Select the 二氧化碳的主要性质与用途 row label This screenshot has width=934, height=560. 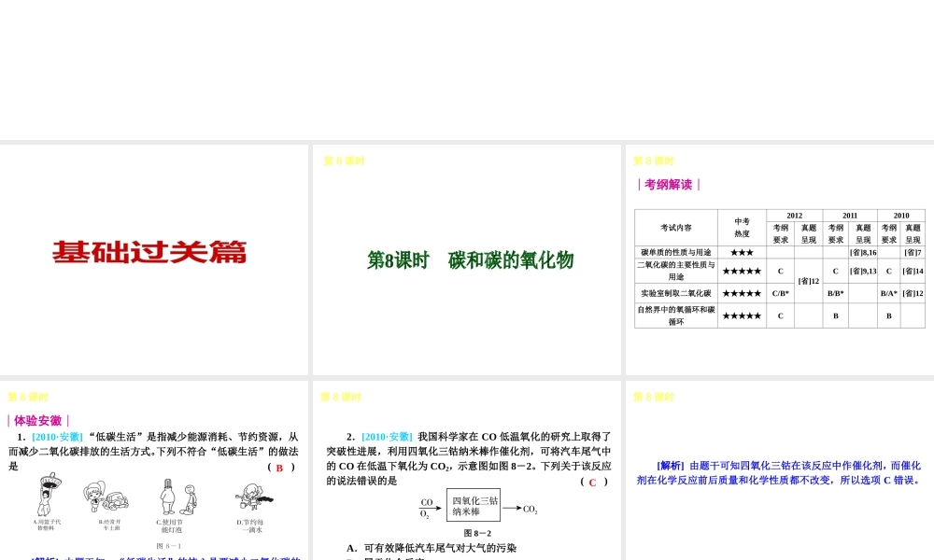pyautogui.click(x=676, y=271)
